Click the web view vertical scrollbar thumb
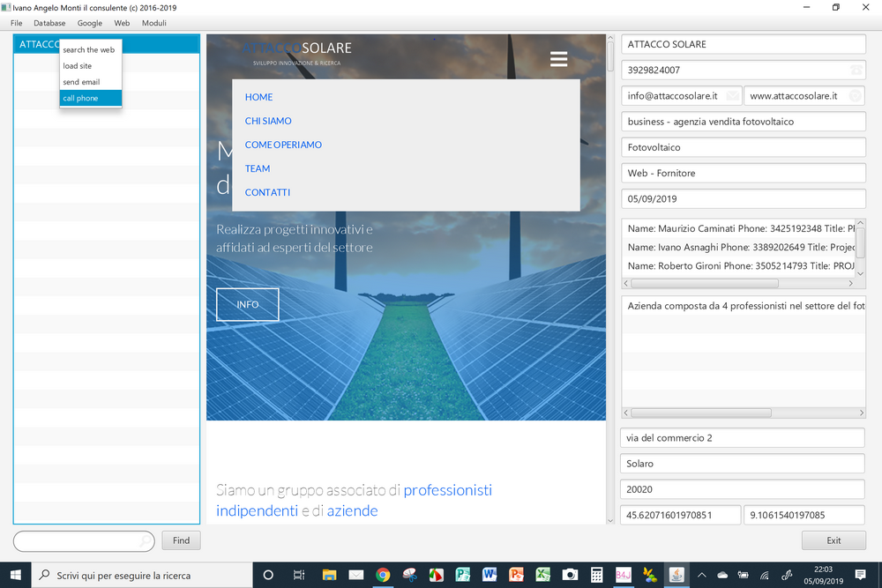This screenshot has height=588, width=882. click(x=610, y=56)
